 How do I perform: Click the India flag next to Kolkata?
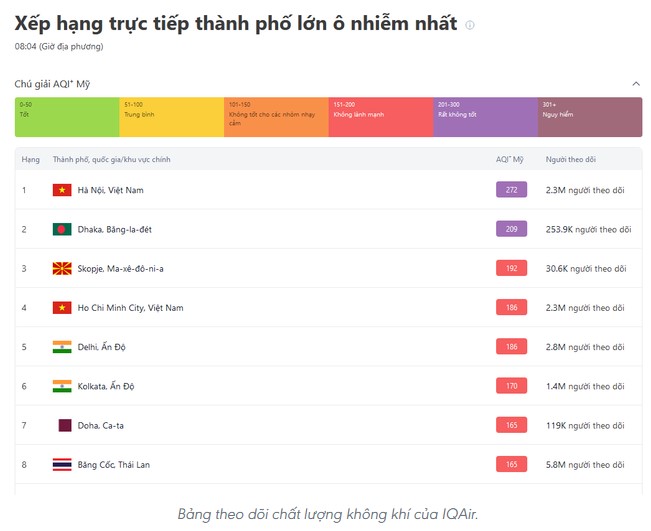62,386
